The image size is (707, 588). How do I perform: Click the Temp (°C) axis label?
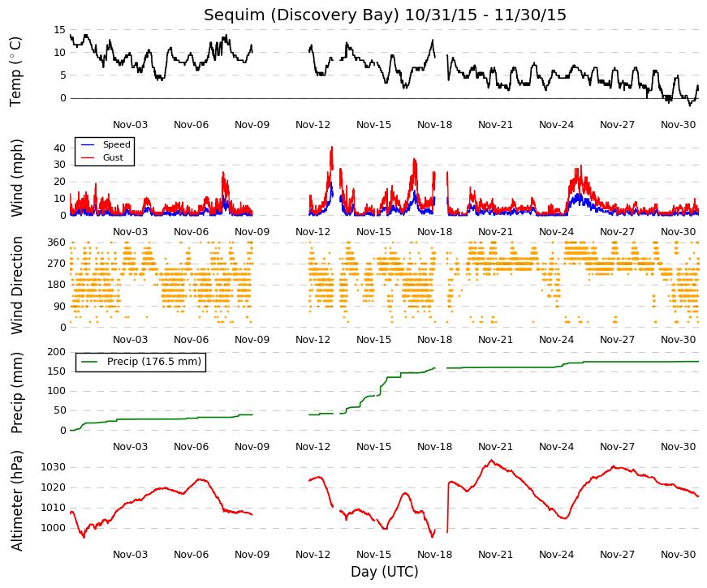(15, 71)
